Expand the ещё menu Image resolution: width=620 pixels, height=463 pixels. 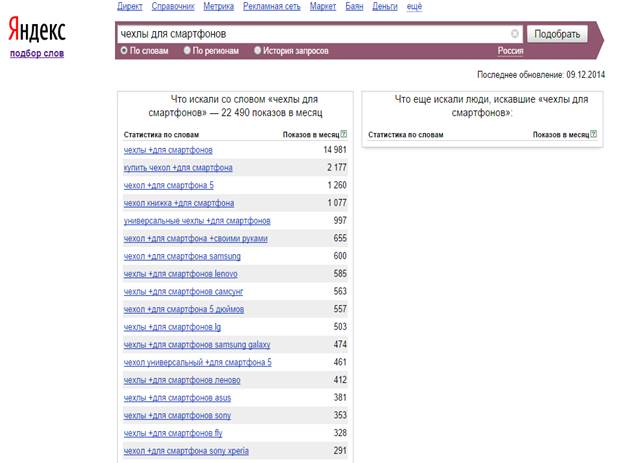tap(414, 6)
